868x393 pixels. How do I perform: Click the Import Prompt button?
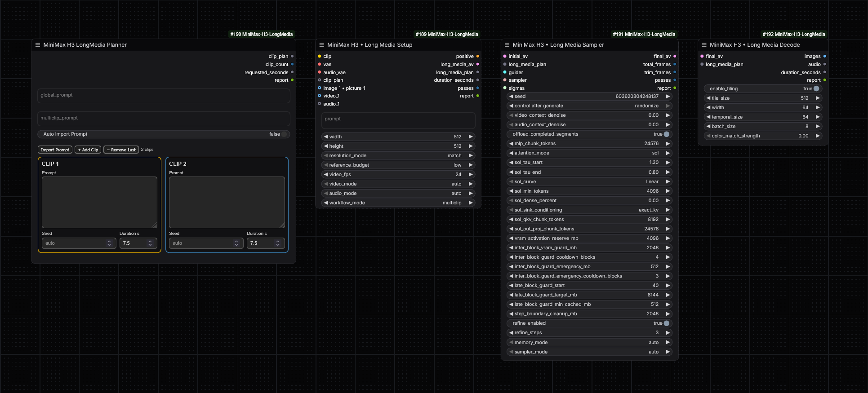coord(55,150)
